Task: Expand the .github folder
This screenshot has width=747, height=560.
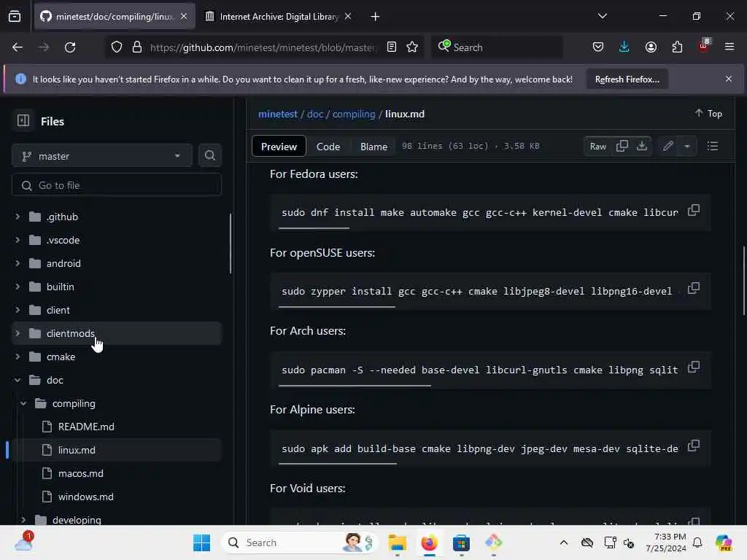Action: (x=18, y=217)
